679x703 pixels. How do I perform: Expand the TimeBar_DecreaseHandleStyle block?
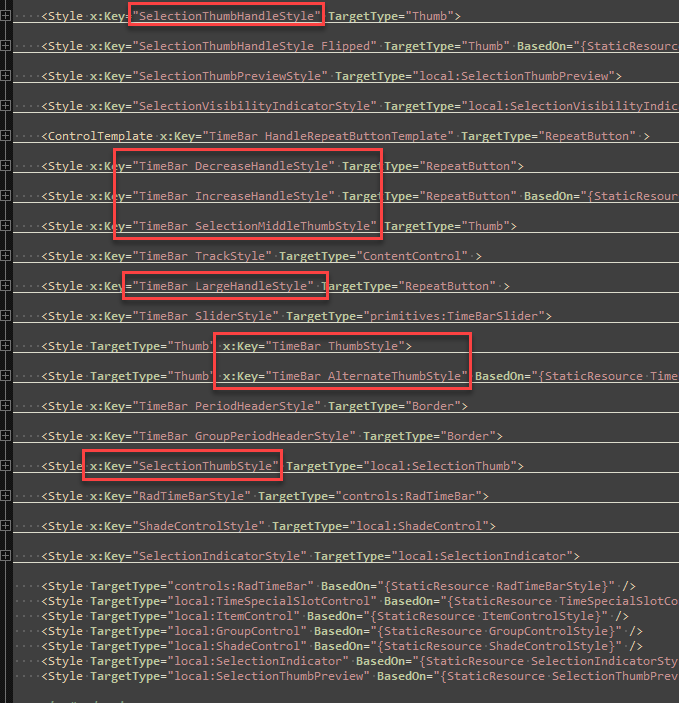tap(5, 166)
